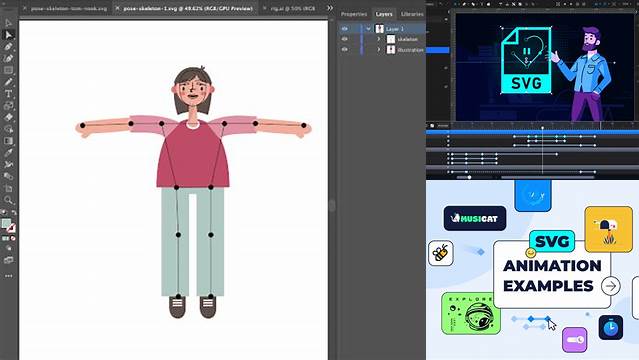
Task: Select the Zoom magnifier tool
Action: pos(9,200)
